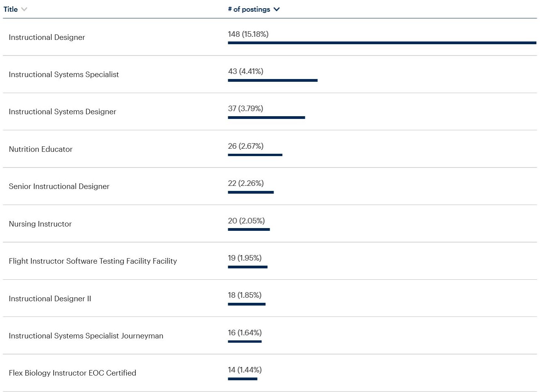Select Flight Instructor Software Testing Facility row
Viewport: 546px width, 392px height.
(93, 261)
